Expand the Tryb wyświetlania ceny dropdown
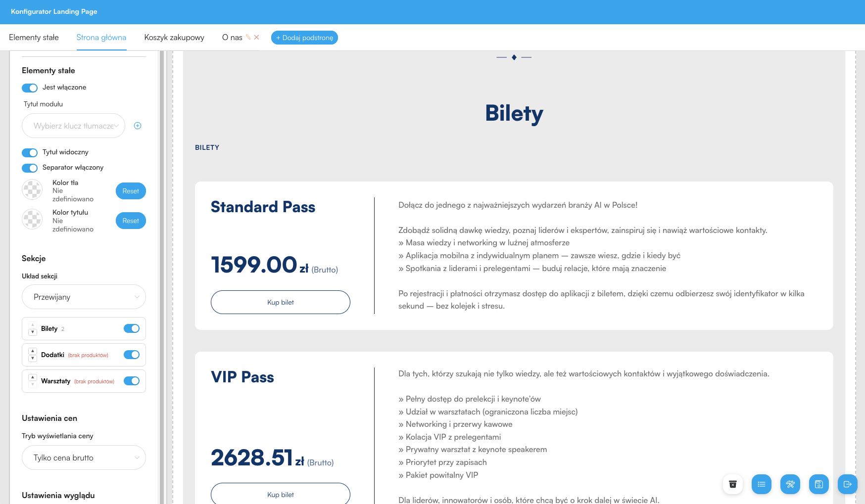Viewport: 865px width, 504px height. coord(84,458)
